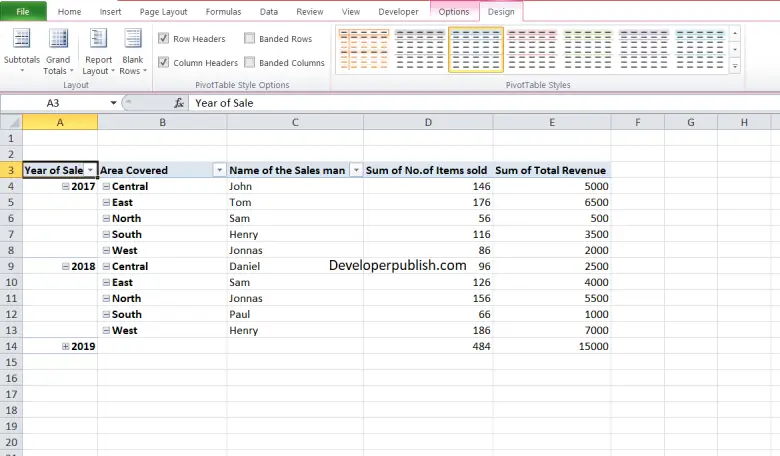Expand the 2019 year group
Screen dimensions: 780x456
tap(66, 346)
